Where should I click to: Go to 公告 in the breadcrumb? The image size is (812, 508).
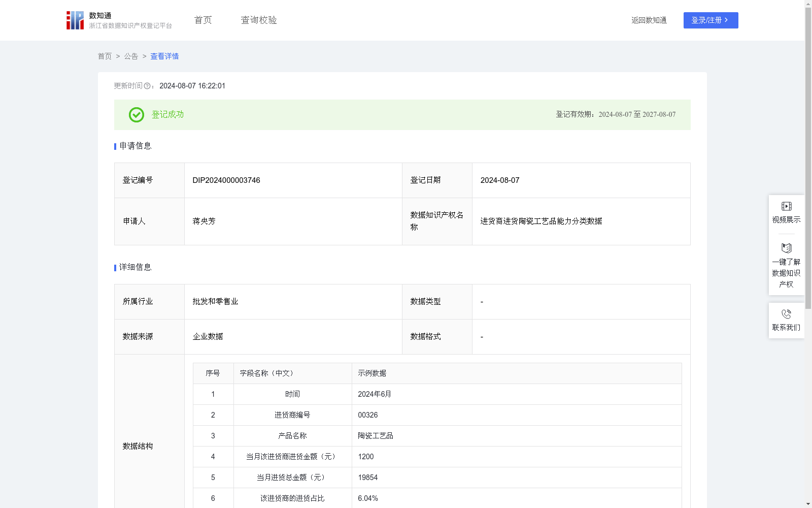pos(131,56)
